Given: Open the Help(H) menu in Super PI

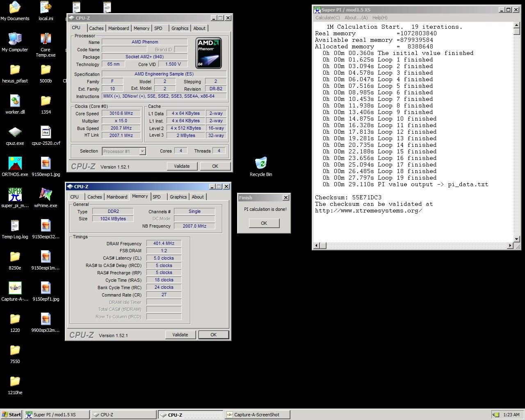Looking at the screenshot, I should (x=380, y=18).
